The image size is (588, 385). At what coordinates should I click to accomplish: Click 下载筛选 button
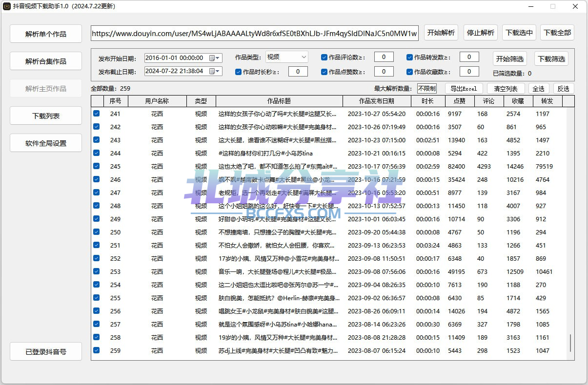coord(552,59)
